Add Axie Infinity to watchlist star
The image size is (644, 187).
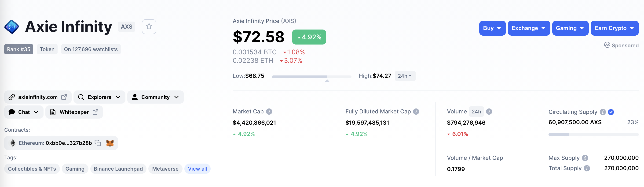[149, 26]
